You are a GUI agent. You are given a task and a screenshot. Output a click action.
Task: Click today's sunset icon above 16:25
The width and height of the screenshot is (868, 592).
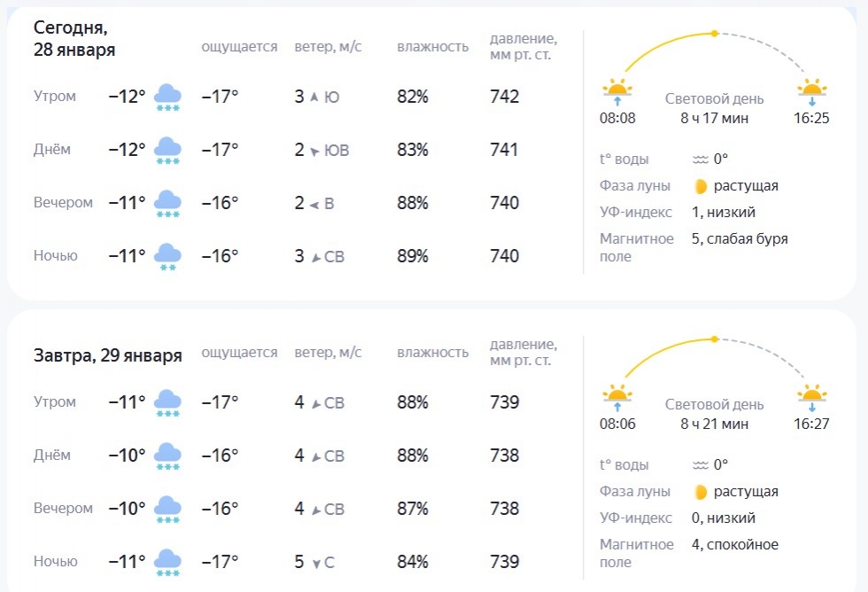coord(811,91)
